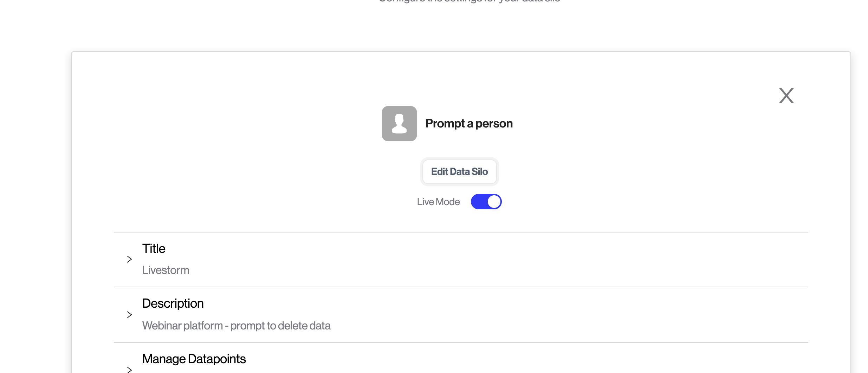The height and width of the screenshot is (373, 868).
Task: Click the 'Prompt a person' heading
Action: pos(469,124)
